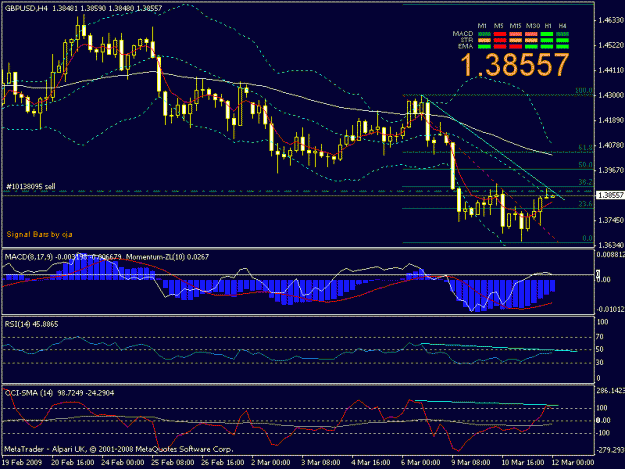This screenshot has width=625, height=469.
Task: Click the EMA row label in Signal Bars
Action: click(466, 46)
